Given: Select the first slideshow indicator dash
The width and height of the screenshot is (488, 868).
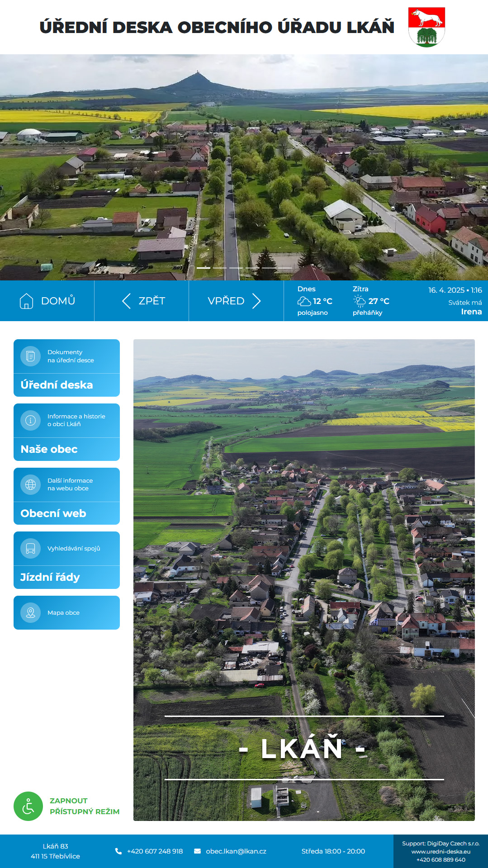Looking at the screenshot, I should (204, 268).
